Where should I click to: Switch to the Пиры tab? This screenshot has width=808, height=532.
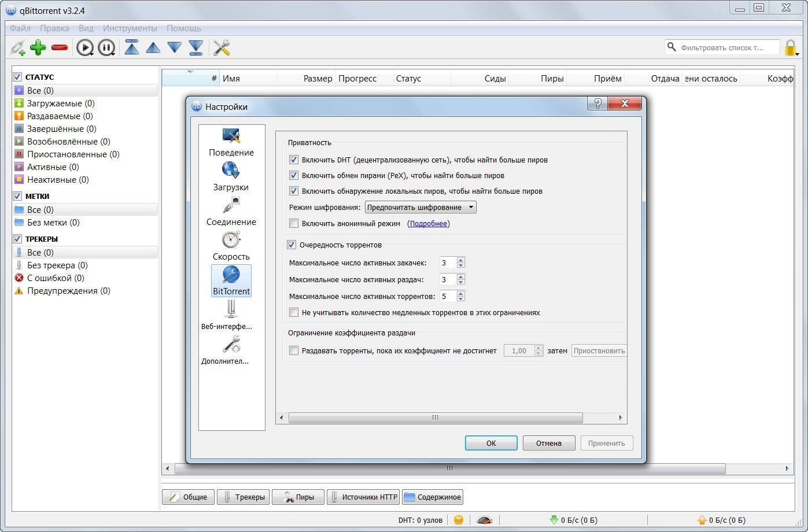click(x=297, y=497)
